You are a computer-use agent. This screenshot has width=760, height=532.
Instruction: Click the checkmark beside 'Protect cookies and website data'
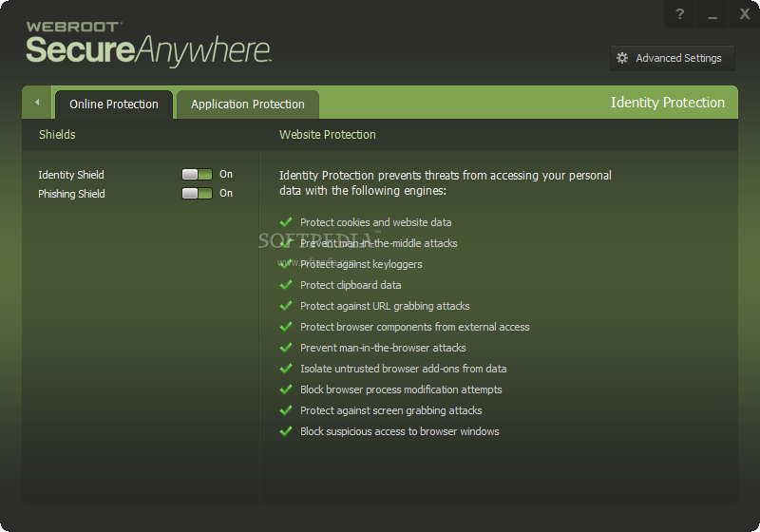coord(286,222)
